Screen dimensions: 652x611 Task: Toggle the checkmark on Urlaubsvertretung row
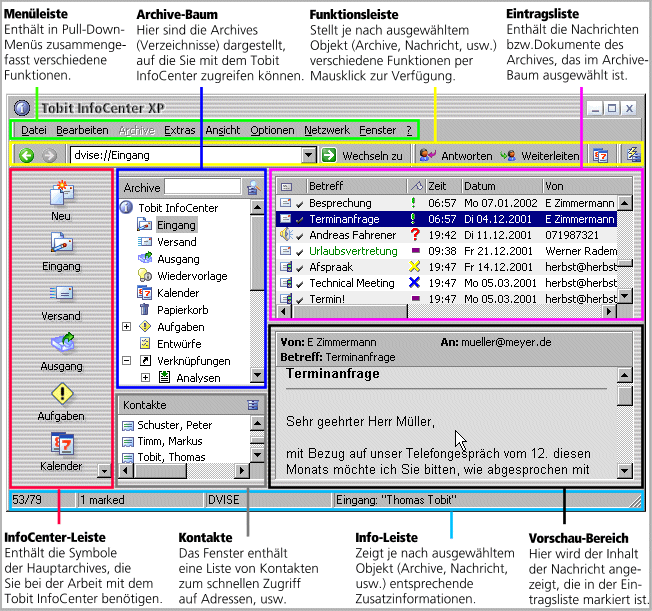[299, 252]
